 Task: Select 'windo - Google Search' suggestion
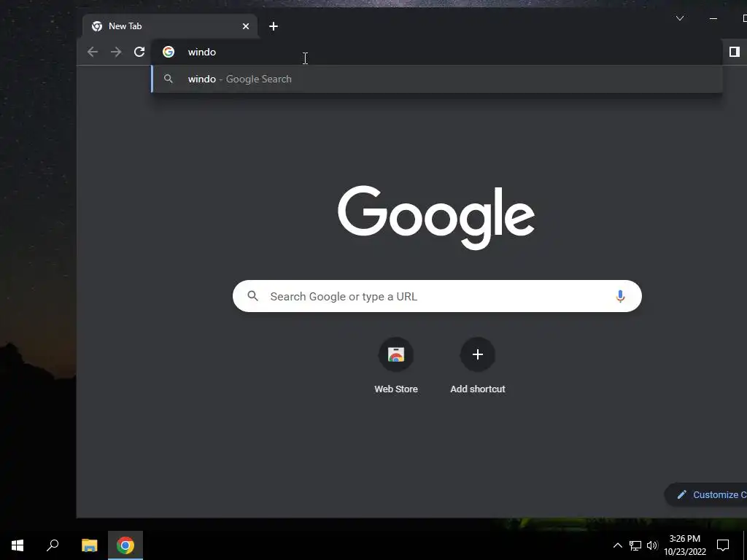(437, 79)
